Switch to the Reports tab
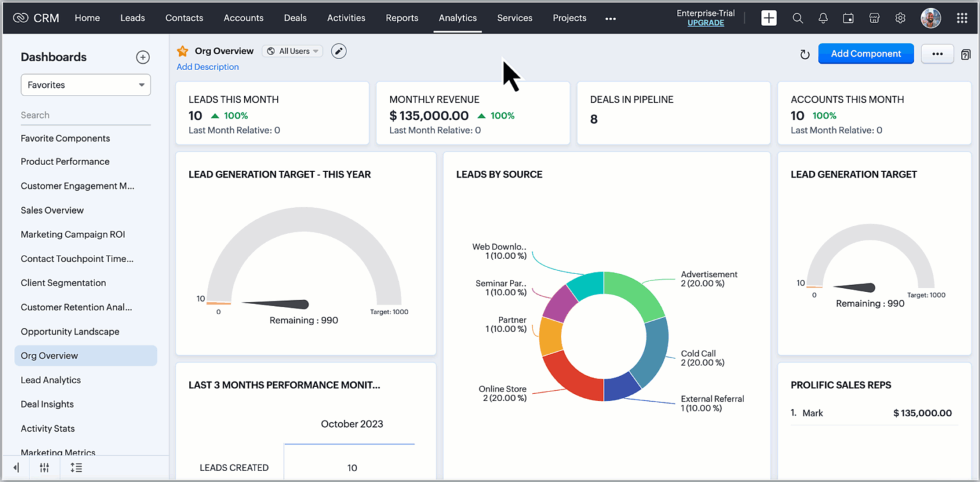 [x=401, y=18]
